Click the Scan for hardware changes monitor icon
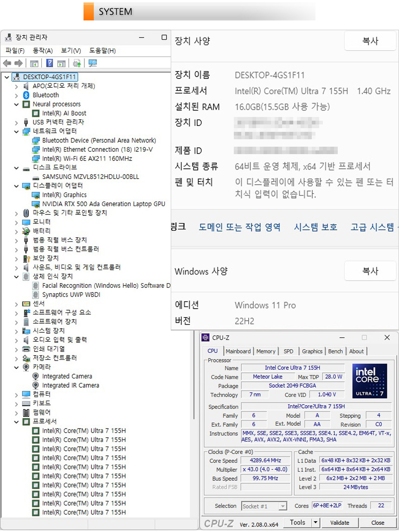This screenshot has height=532, width=399. (92, 63)
